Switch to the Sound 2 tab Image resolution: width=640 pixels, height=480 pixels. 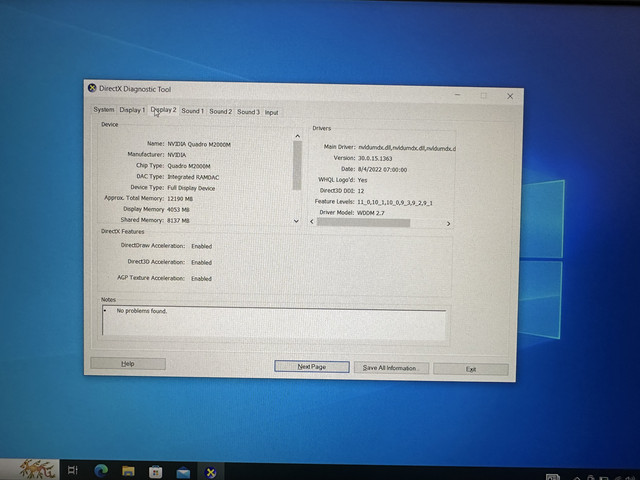[x=220, y=111]
